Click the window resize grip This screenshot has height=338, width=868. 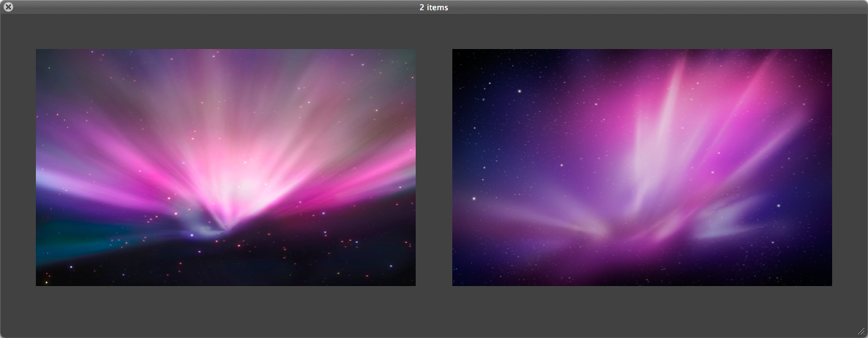pos(861,331)
